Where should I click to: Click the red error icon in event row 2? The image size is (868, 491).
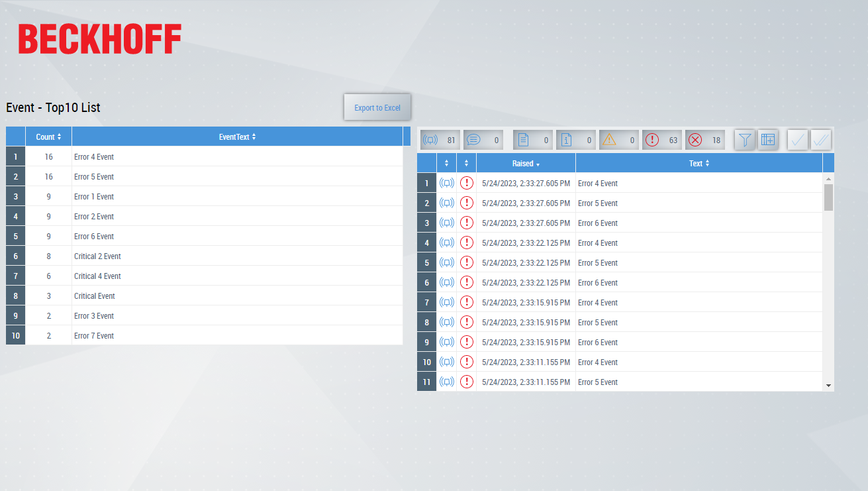point(467,203)
